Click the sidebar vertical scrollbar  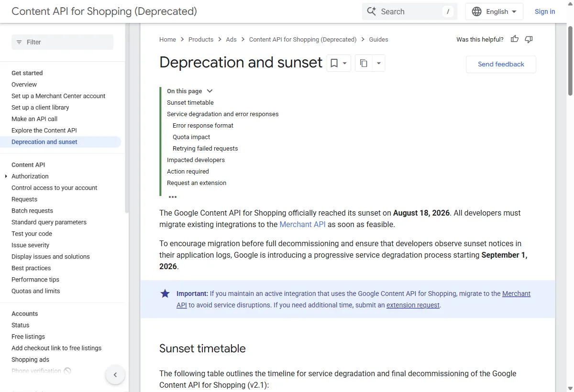127,118
